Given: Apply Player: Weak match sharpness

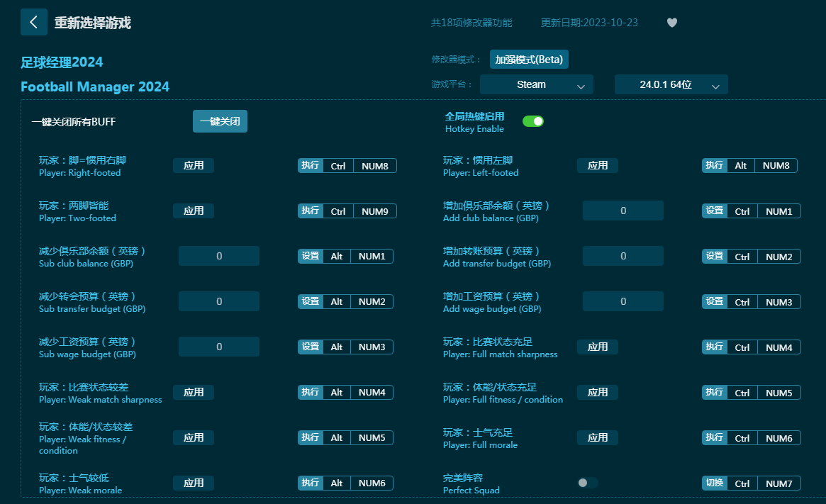Looking at the screenshot, I should 194,392.
